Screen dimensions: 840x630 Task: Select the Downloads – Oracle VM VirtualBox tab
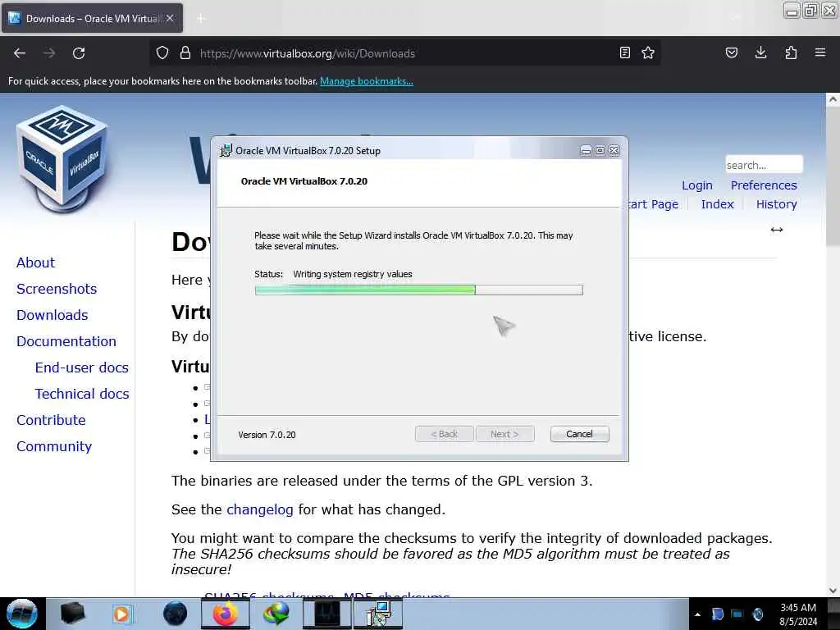(x=92, y=18)
